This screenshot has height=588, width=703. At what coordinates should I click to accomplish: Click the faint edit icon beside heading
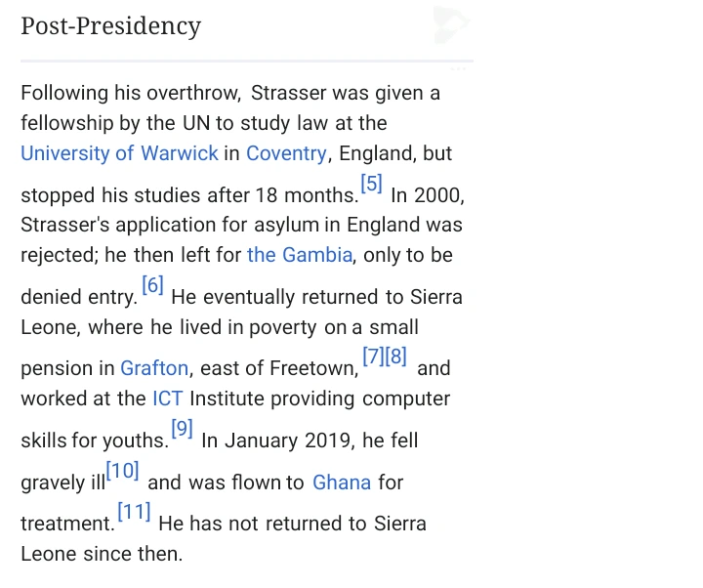(451, 25)
